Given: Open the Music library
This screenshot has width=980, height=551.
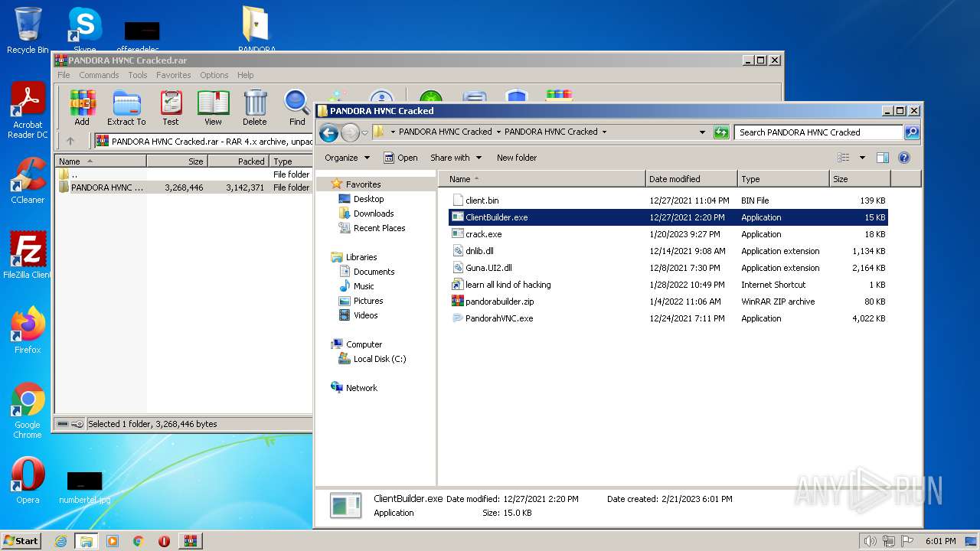Looking at the screenshot, I should (364, 286).
